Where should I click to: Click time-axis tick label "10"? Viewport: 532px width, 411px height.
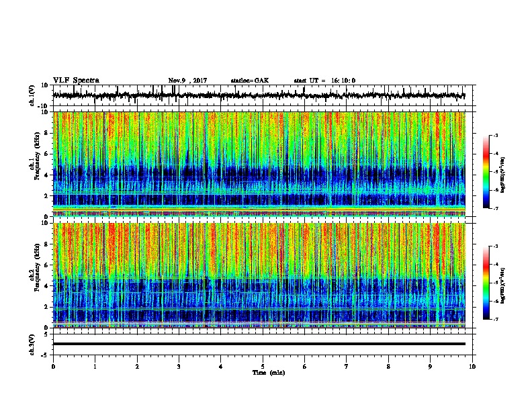472,367
